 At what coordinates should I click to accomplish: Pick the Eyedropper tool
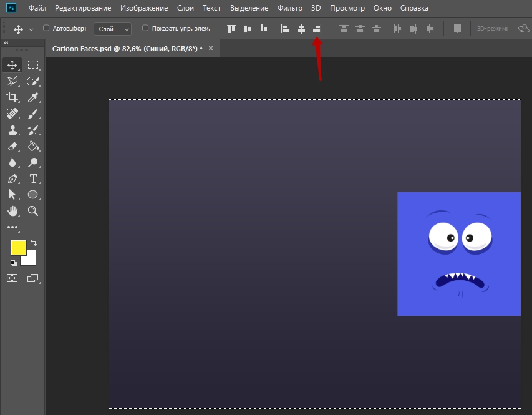34,97
